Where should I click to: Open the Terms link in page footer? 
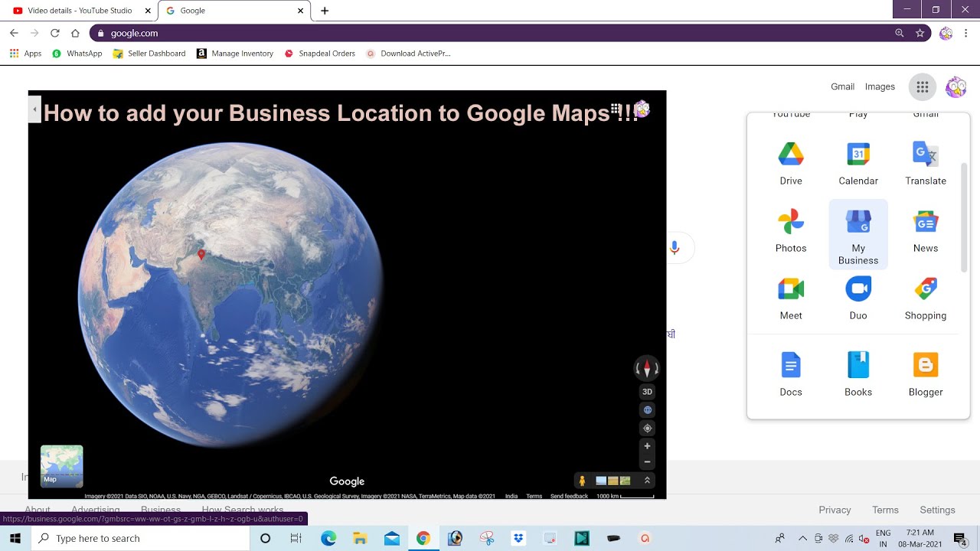[x=885, y=510]
